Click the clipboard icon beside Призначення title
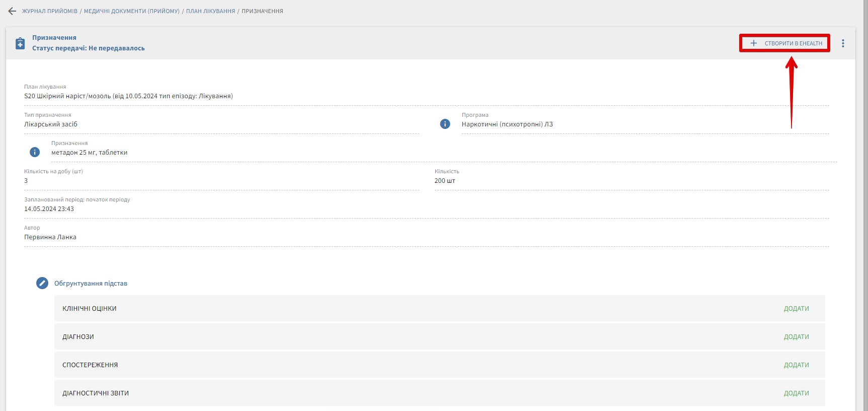Screen dimensions: 868x411 [20, 43]
